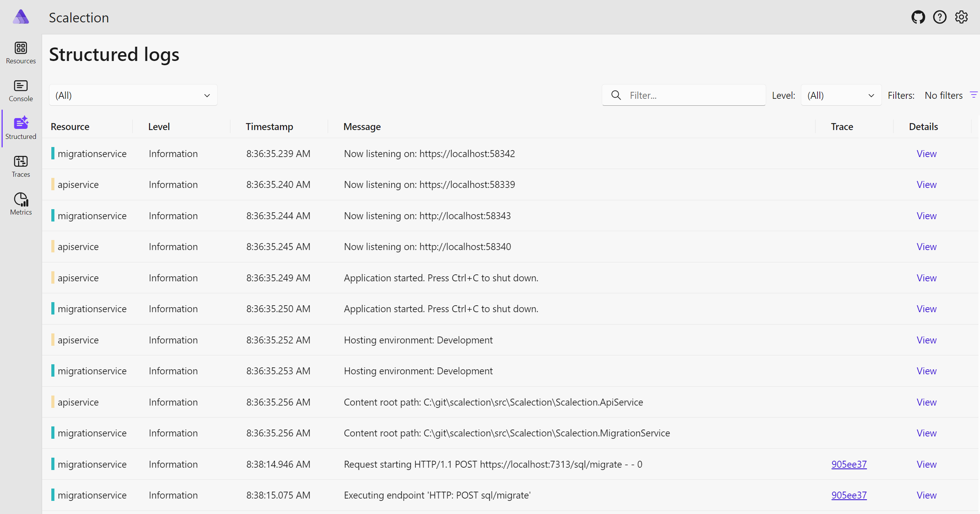
Task: Click the add filter icon
Action: (974, 95)
